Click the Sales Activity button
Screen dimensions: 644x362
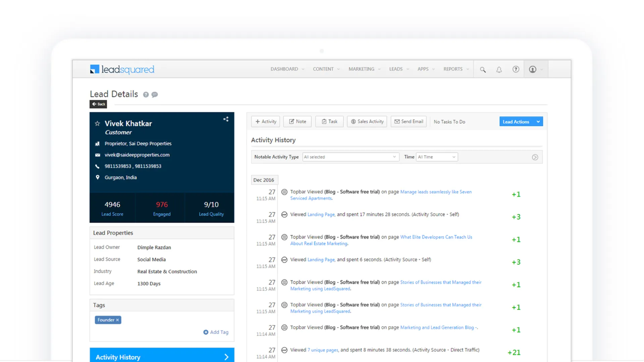[x=367, y=122]
